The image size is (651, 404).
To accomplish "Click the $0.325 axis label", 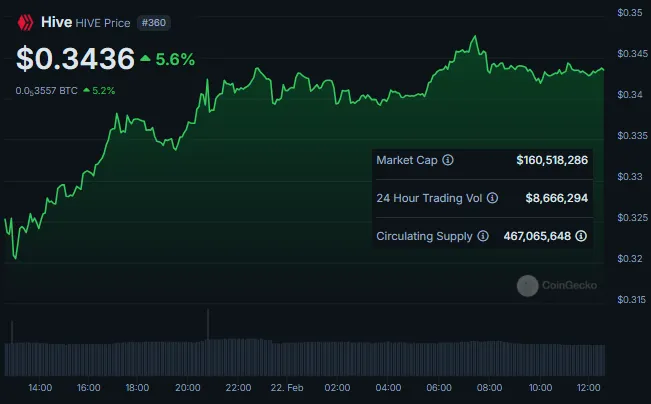I will pos(632,218).
